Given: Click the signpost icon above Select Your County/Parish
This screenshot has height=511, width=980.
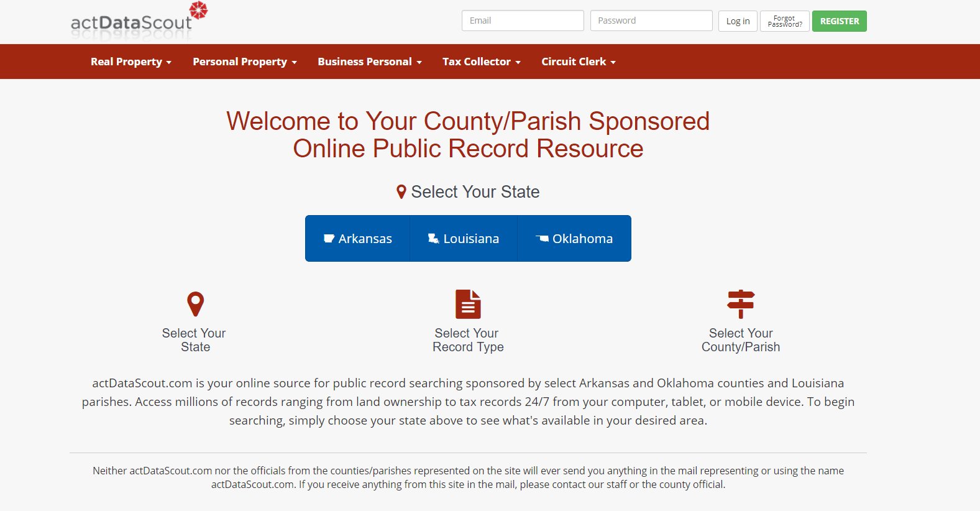Looking at the screenshot, I should coord(741,305).
